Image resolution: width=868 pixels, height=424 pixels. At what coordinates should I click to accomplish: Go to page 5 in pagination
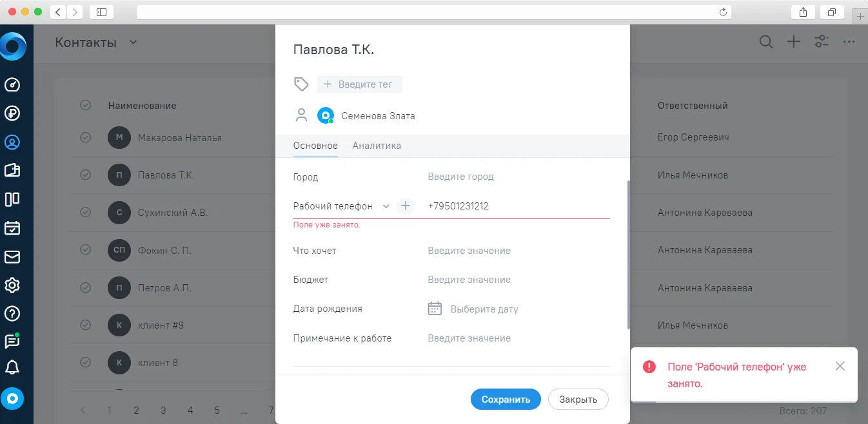click(x=217, y=410)
